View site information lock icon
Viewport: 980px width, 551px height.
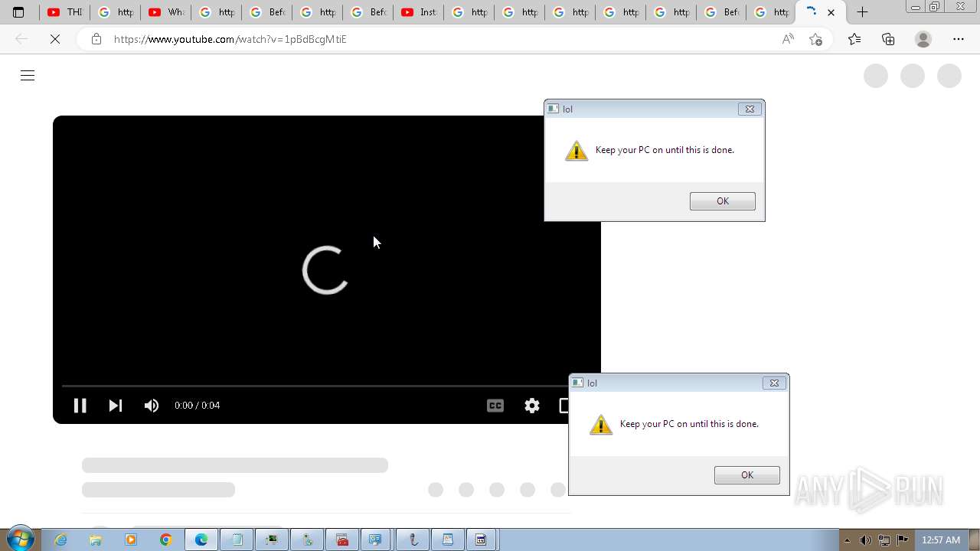[x=96, y=39]
